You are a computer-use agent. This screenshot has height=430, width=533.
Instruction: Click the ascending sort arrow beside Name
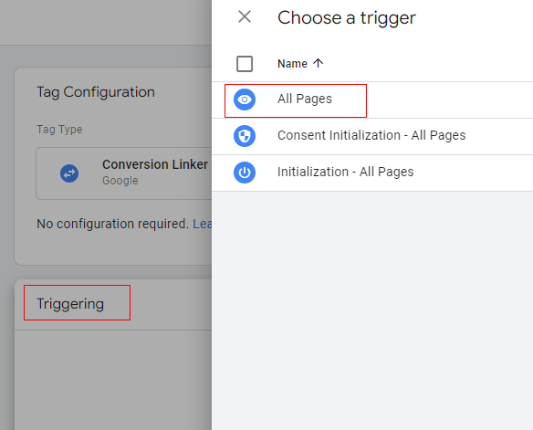coord(318,63)
